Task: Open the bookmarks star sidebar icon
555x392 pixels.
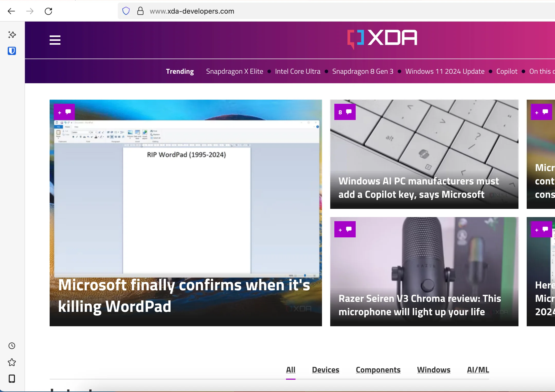Action: (12, 362)
